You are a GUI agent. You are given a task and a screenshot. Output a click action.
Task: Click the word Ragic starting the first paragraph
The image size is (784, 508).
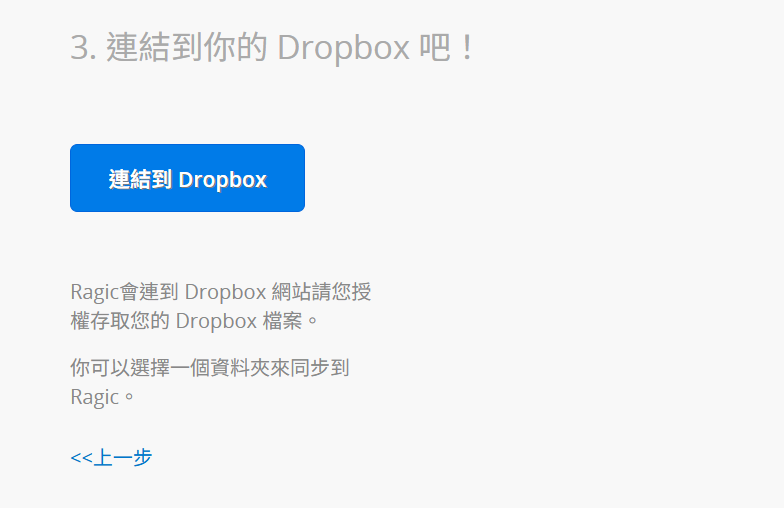tap(94, 292)
